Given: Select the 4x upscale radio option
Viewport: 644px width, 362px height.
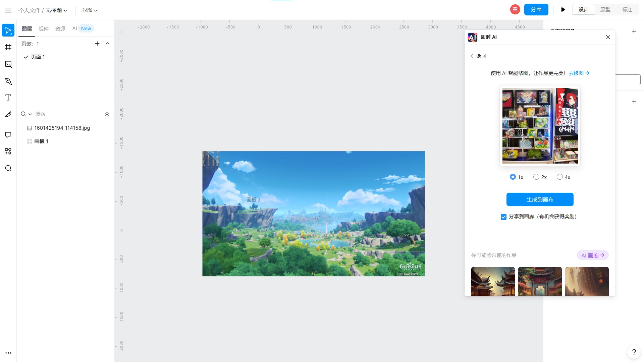Looking at the screenshot, I should pos(560,177).
